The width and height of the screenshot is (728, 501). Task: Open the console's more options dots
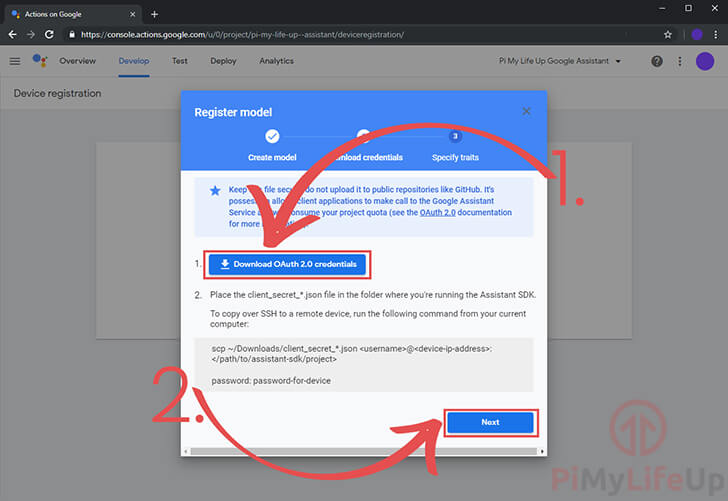pyautogui.click(x=680, y=61)
